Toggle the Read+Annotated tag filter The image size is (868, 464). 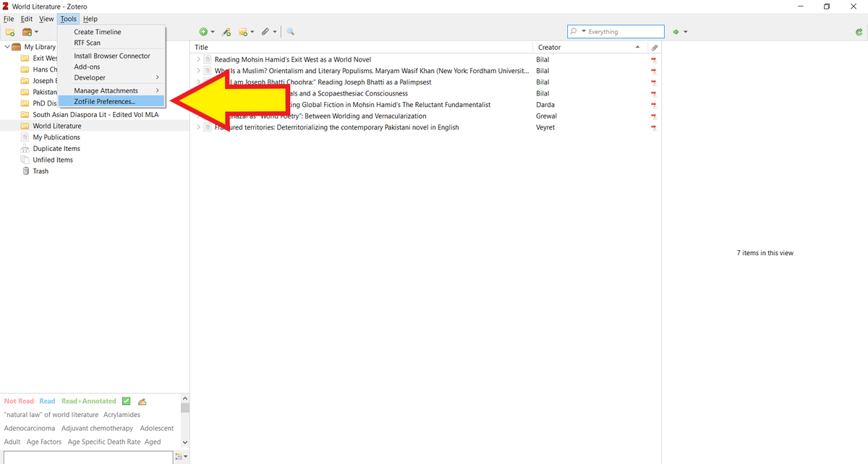(88, 400)
